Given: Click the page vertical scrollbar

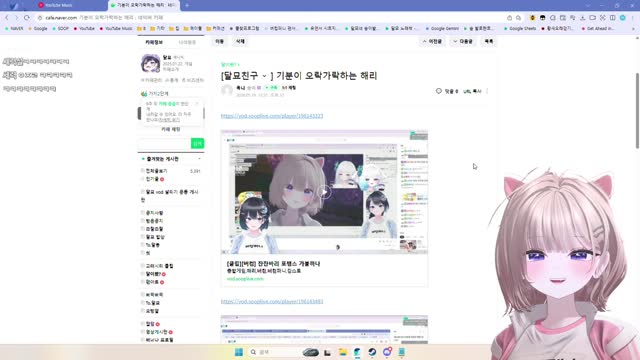Looking at the screenshot, I should pos(637,110).
